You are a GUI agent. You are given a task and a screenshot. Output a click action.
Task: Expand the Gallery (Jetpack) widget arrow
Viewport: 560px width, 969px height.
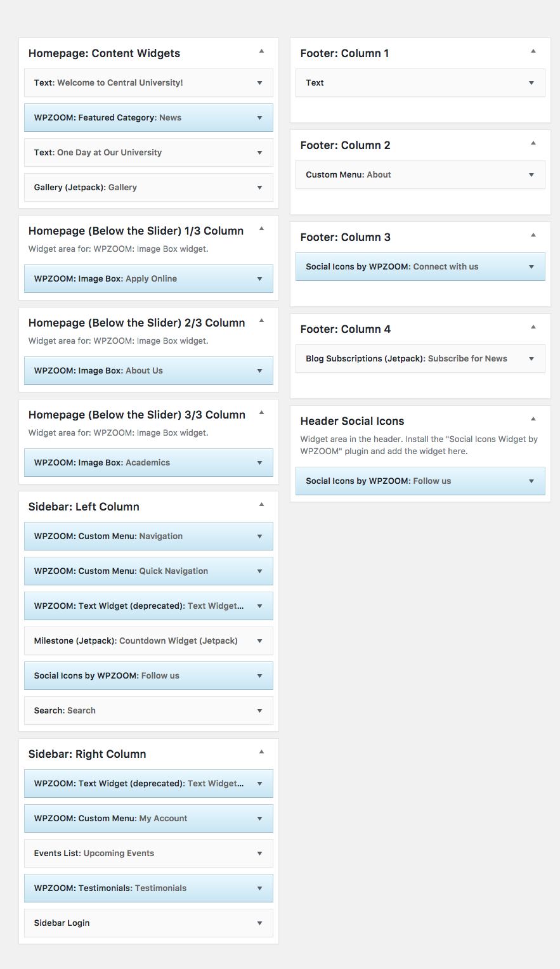tap(259, 188)
